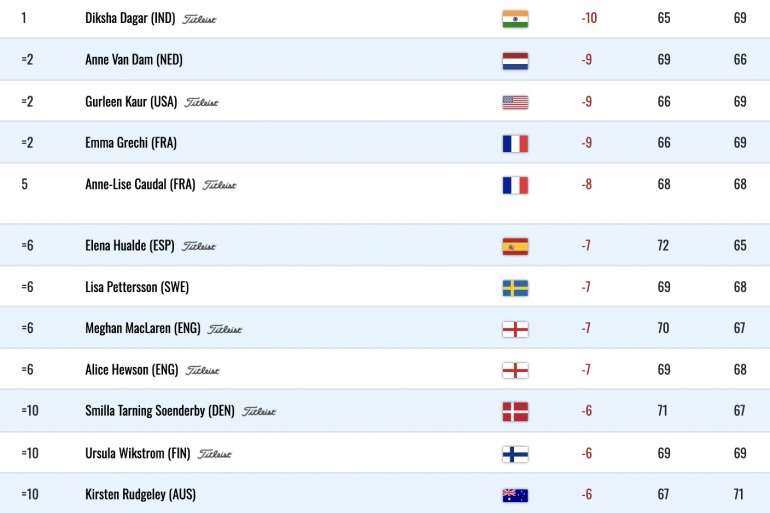Click Kirsten Rudgeley (AUS) name
770x513 pixels.
pyautogui.click(x=140, y=494)
